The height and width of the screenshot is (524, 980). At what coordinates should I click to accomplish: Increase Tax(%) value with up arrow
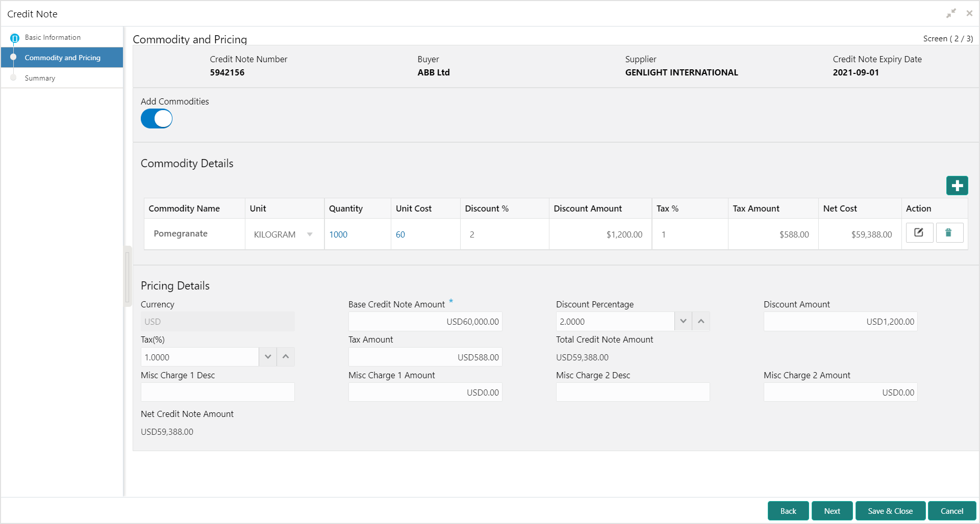(x=286, y=357)
